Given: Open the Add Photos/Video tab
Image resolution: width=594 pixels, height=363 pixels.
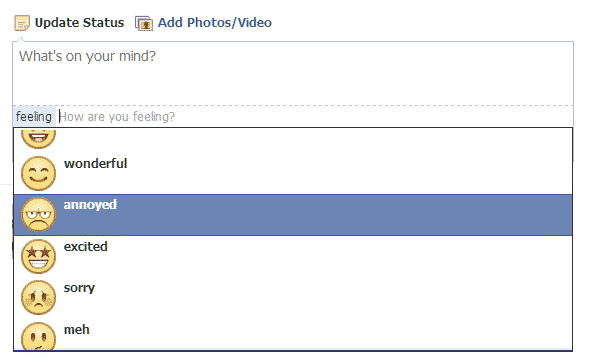Looking at the screenshot, I should [x=214, y=23].
